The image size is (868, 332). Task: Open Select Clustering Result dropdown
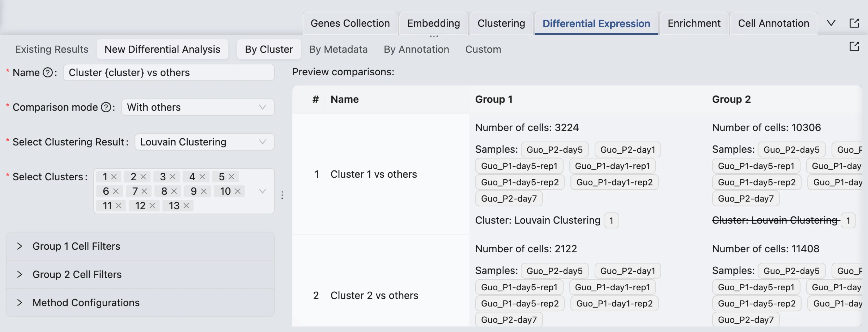204,142
